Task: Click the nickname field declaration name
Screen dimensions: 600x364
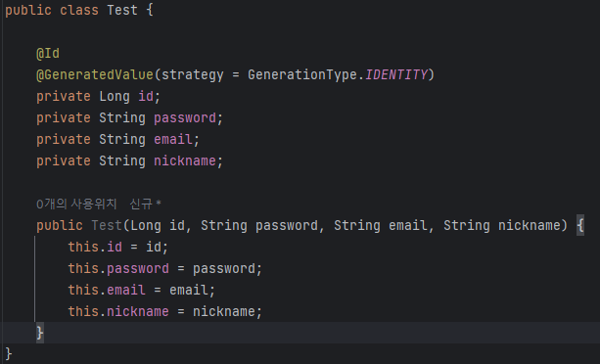Action: tap(185, 160)
